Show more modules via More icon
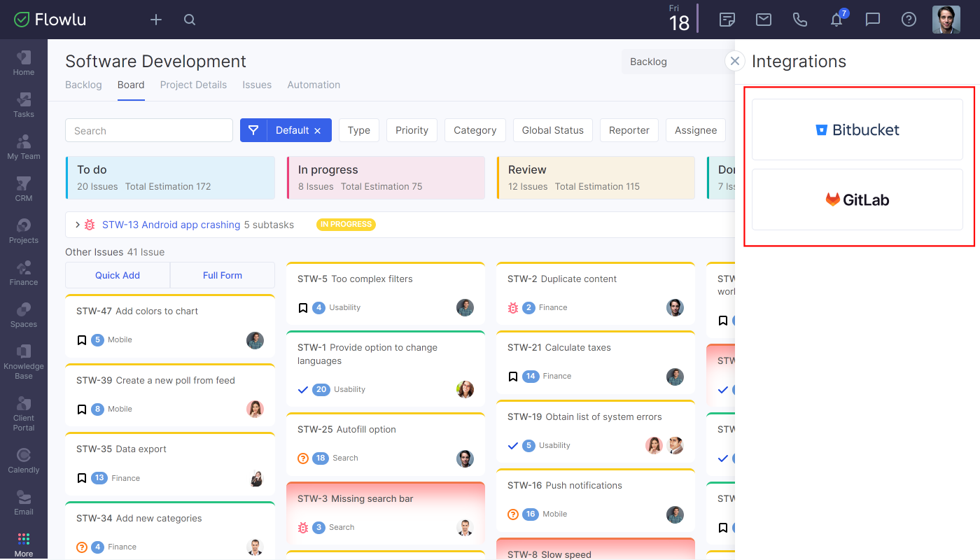 click(23, 545)
